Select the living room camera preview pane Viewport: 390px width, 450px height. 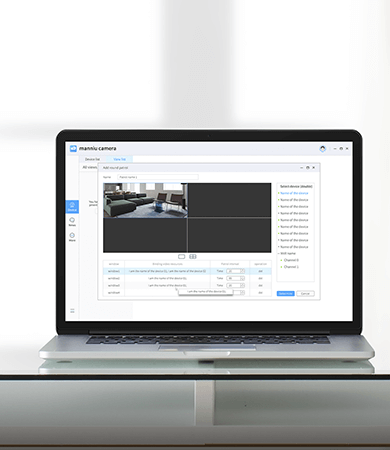point(145,200)
